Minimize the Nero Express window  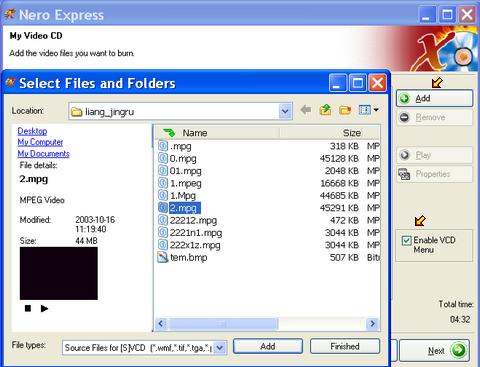426,15
